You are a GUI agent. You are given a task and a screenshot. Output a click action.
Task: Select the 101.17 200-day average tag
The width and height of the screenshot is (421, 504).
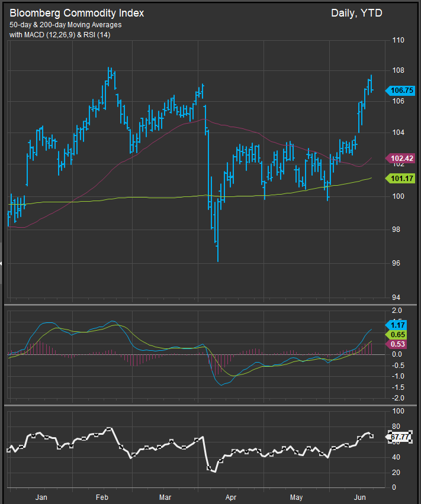(400, 178)
